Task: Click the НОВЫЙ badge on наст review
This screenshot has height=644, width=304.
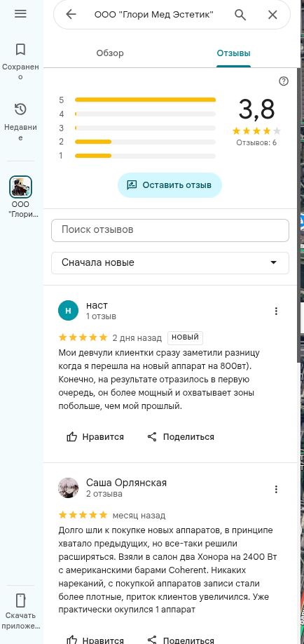Action: pos(185,337)
